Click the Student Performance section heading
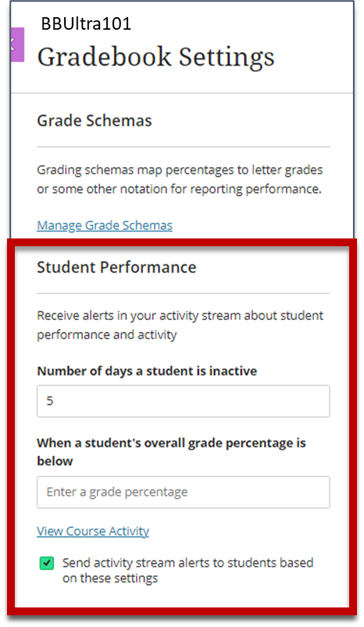 point(116,267)
